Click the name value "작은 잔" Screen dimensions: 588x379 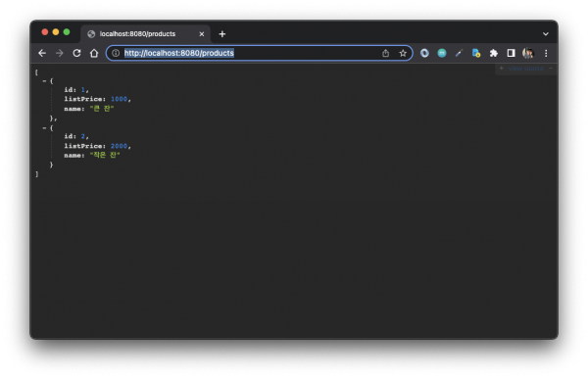105,155
